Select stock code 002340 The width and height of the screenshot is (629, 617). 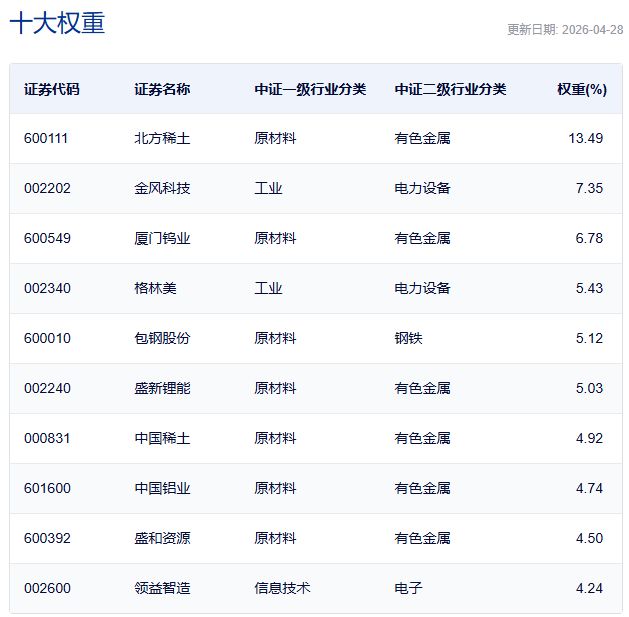47,288
